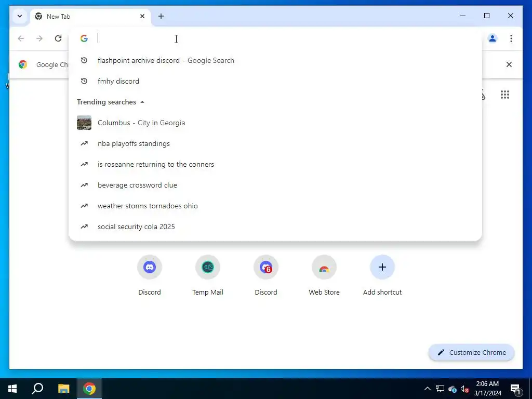Select 'beverage crossword clue' trending search
The height and width of the screenshot is (399, 532).
tap(275, 185)
